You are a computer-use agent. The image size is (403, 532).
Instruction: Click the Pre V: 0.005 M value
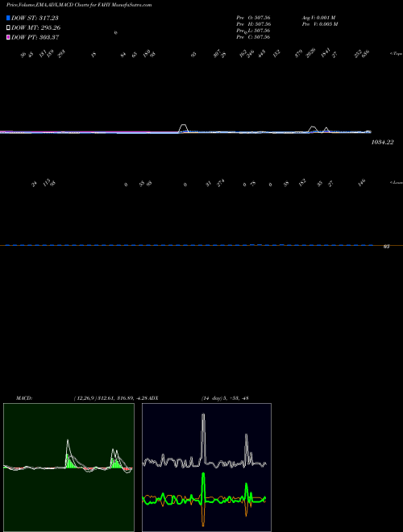pos(320,23)
